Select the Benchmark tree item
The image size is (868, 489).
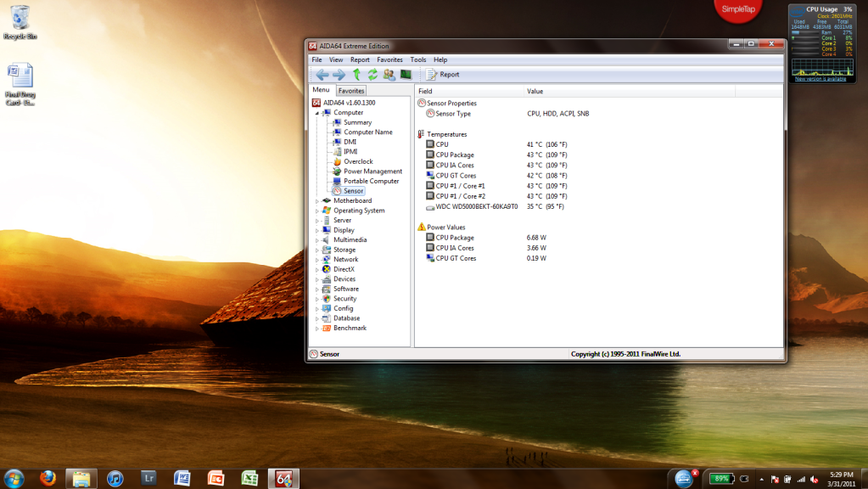coord(344,329)
